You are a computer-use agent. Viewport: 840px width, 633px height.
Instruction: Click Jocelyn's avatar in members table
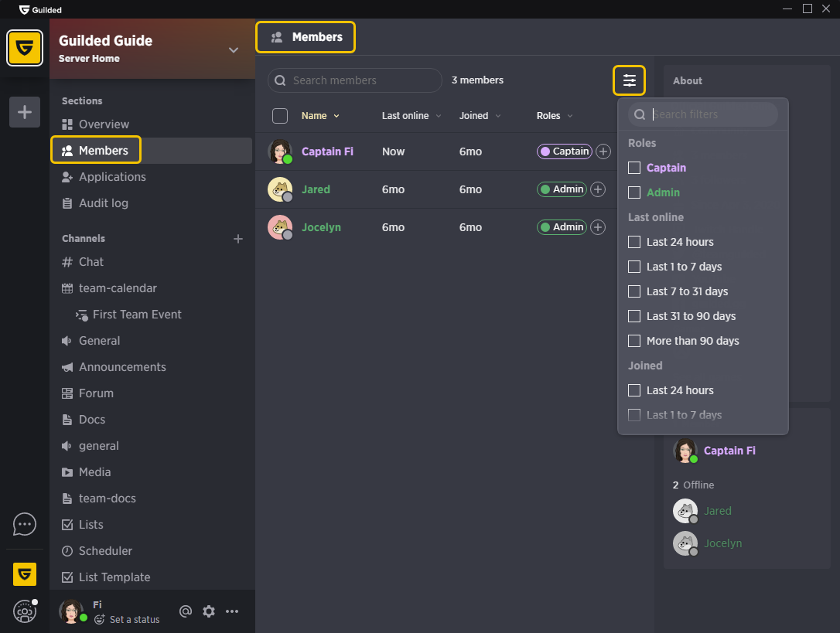[x=280, y=227]
